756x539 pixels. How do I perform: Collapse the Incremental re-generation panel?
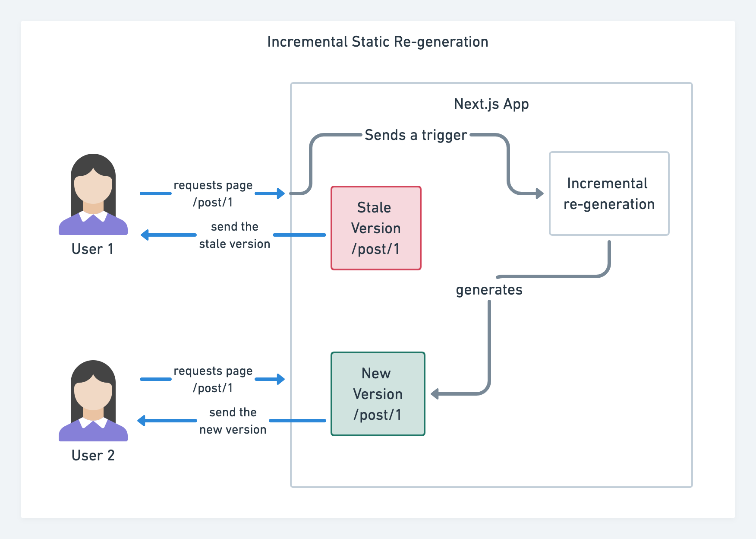[608, 193]
